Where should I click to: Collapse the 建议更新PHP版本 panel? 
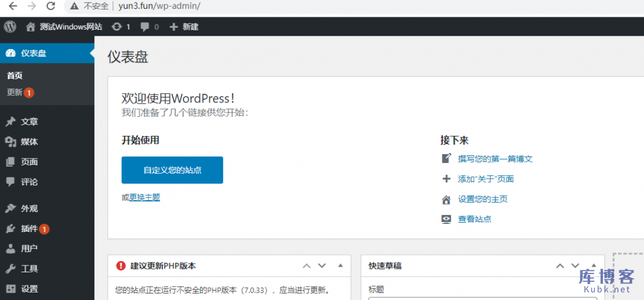(x=340, y=265)
